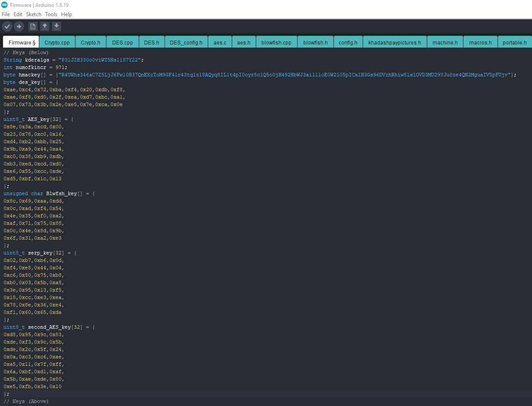The image size is (532, 406).
Task: Switch to the Firmware tab
Action: click(x=21, y=42)
